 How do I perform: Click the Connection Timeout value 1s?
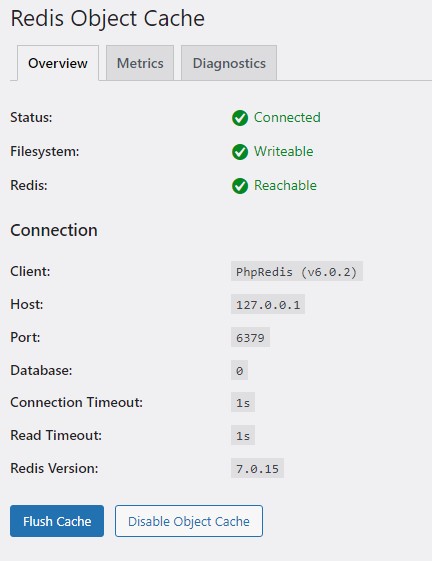pos(243,403)
